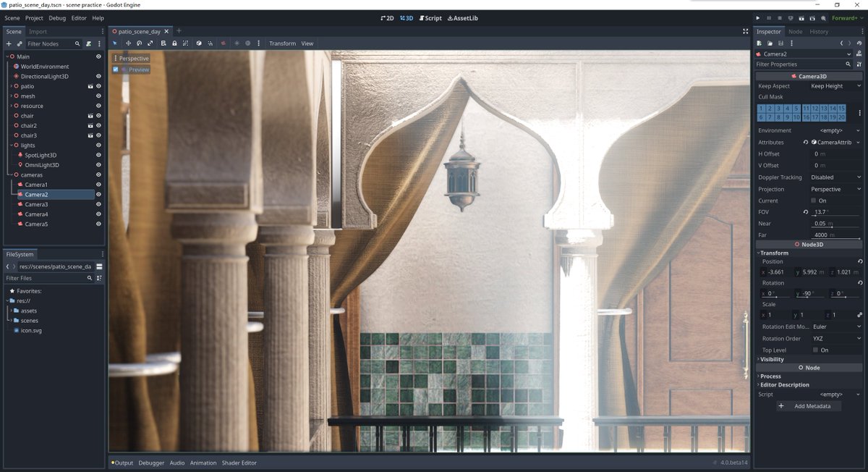Screen dimensions: 868x472
Task: Open Keep Aspect dropdown
Action: [835, 86]
